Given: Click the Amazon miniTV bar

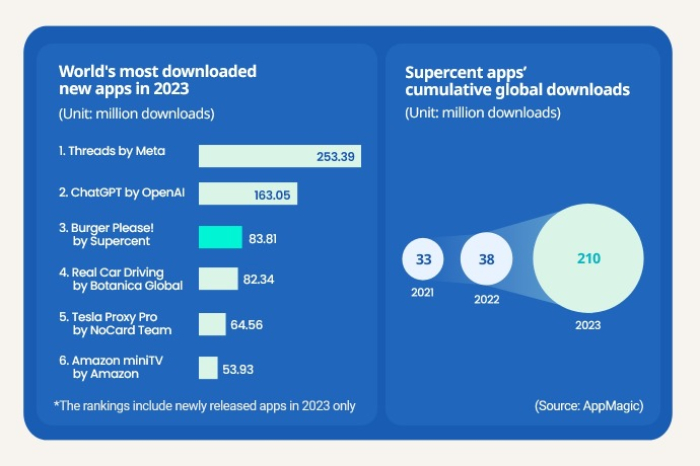Looking at the screenshot, I should [x=208, y=368].
